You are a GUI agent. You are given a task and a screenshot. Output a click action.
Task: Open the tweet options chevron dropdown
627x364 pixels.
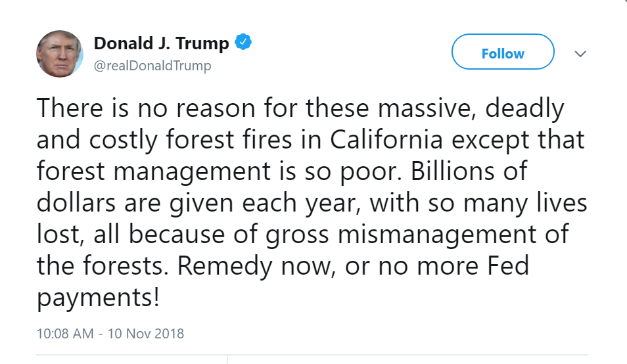click(580, 54)
